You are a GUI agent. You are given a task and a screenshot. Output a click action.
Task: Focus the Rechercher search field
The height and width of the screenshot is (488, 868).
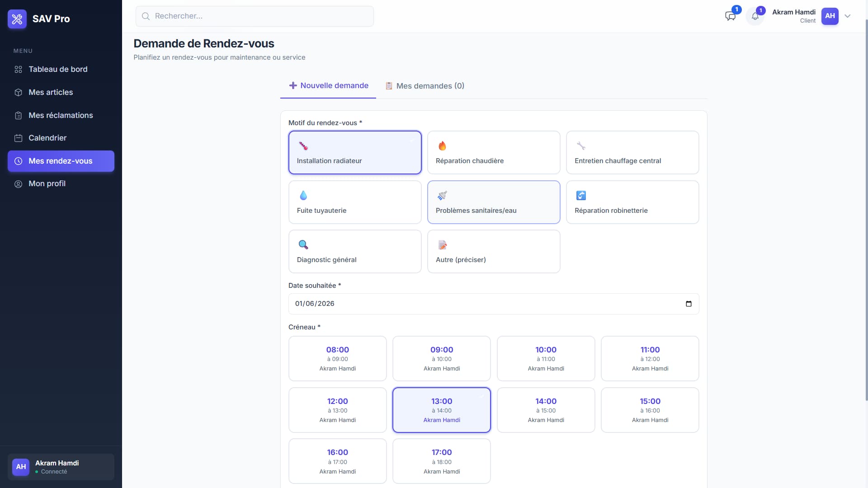pyautogui.click(x=255, y=16)
